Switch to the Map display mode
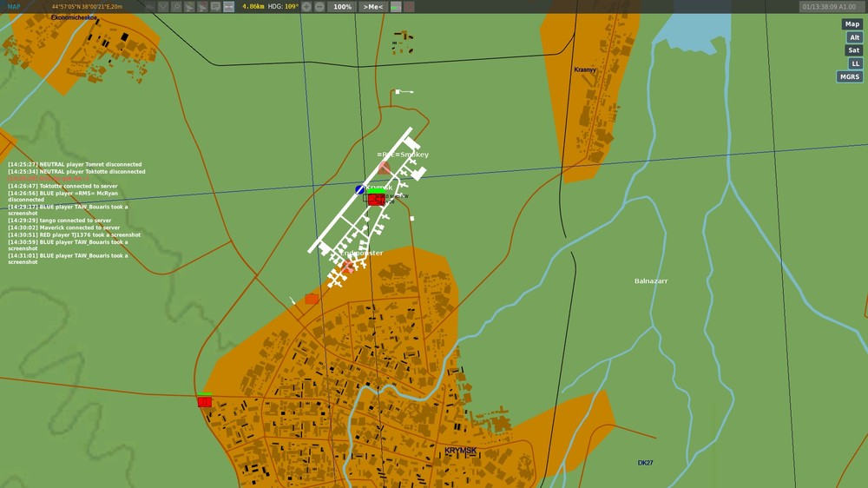The height and width of the screenshot is (488, 868). pos(852,23)
